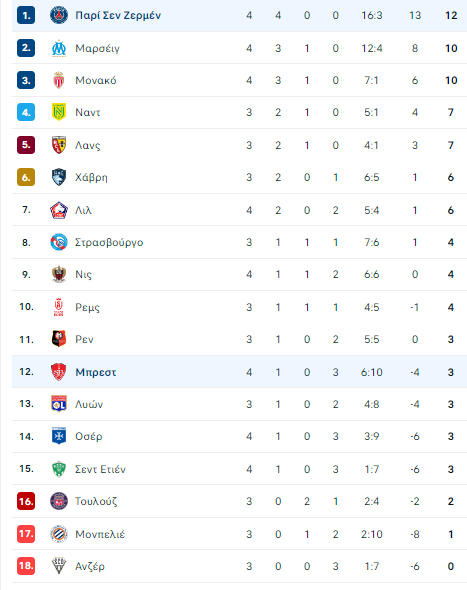467x590 pixels.
Task: Click the Strasbourg (Στρασβούργο) round logo
Action: coord(59,242)
